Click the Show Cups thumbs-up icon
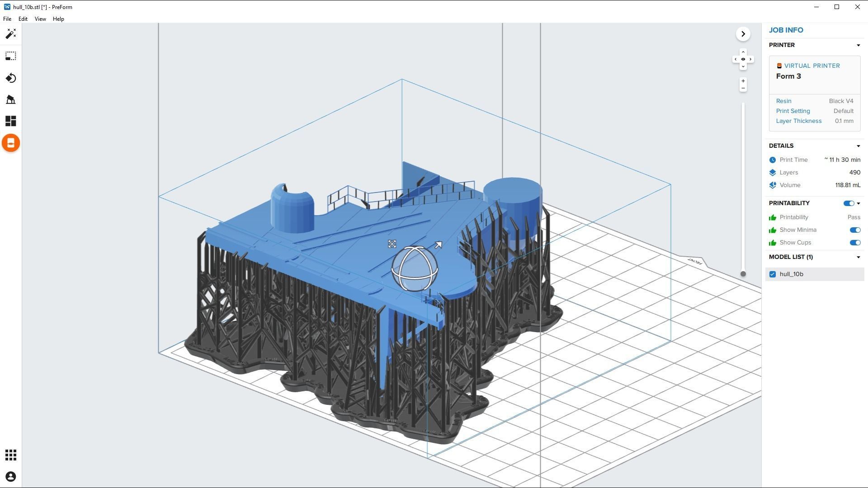The height and width of the screenshot is (488, 868). [x=773, y=243]
